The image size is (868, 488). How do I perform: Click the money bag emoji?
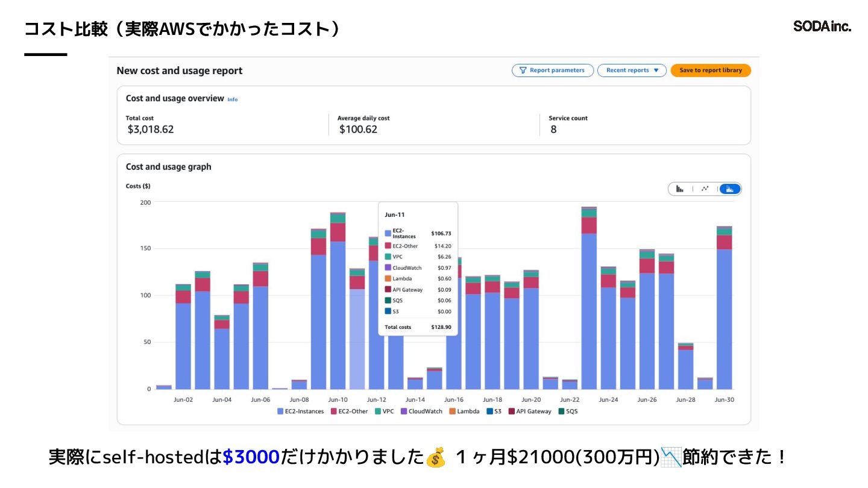pyautogui.click(x=435, y=458)
